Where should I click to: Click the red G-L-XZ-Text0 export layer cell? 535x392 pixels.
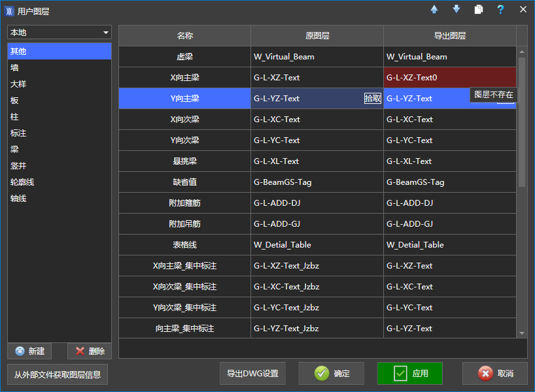coord(449,78)
